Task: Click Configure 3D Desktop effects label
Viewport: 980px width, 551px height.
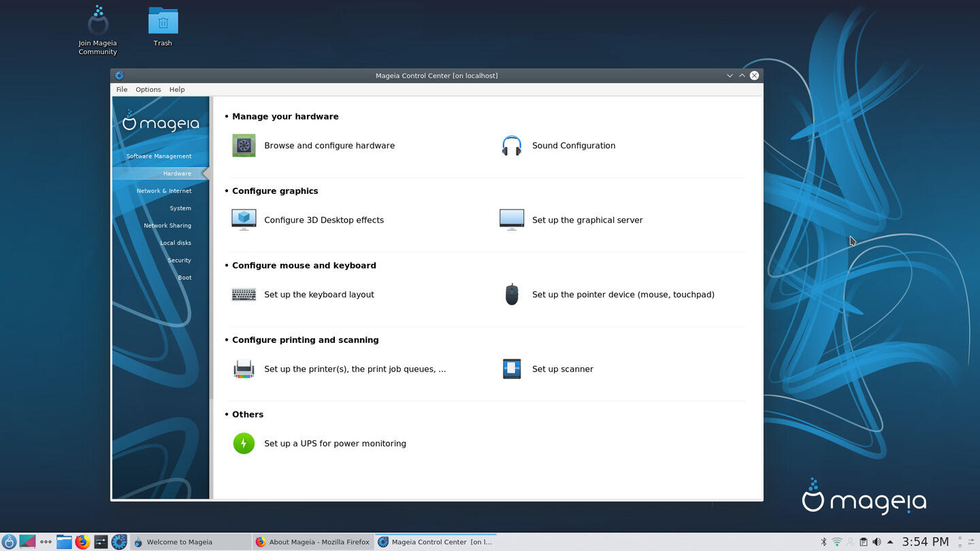Action: pos(324,220)
